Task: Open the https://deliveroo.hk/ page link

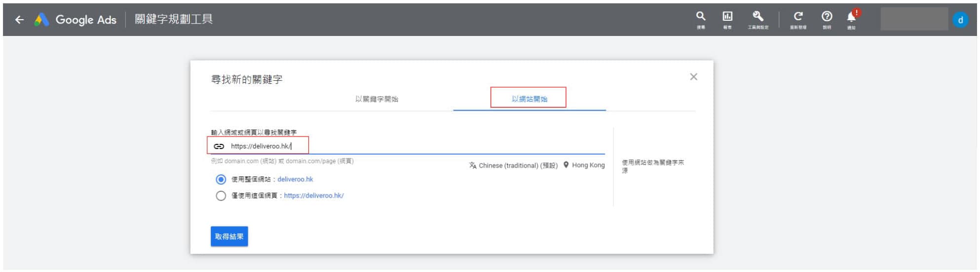Action: coord(314,196)
